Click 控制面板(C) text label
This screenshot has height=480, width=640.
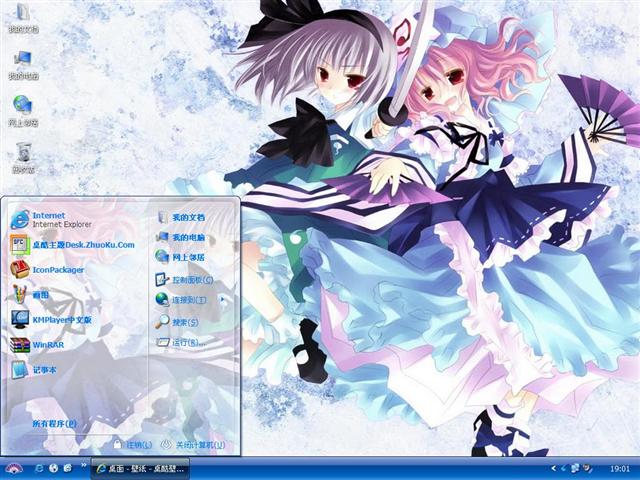point(193,280)
